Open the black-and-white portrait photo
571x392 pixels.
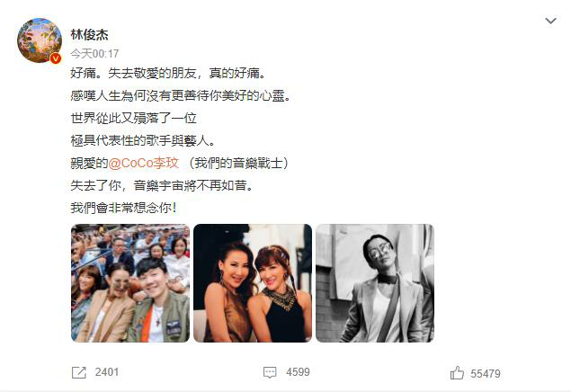pos(375,283)
